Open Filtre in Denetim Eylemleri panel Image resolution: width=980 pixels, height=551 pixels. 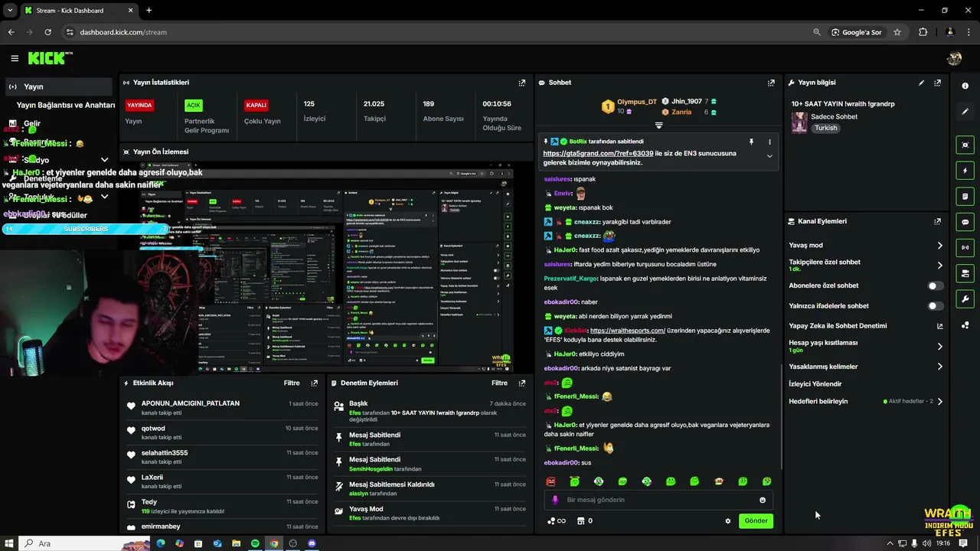(499, 383)
